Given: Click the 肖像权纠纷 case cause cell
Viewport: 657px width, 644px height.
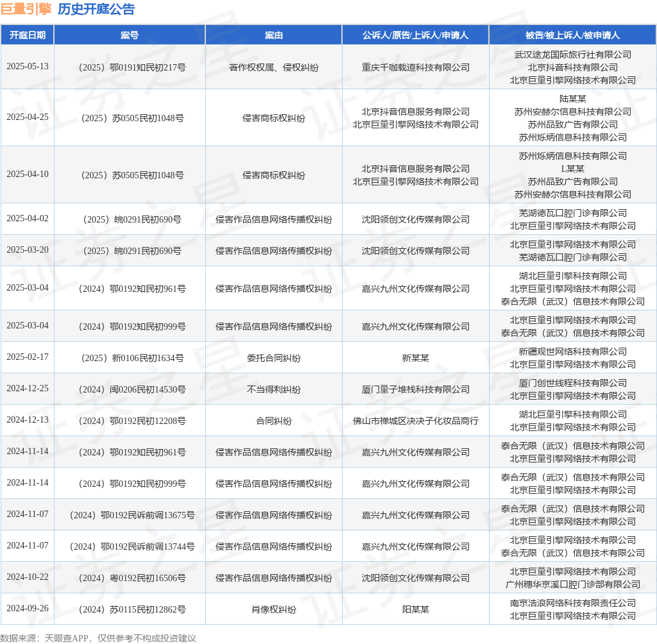Looking at the screenshot, I should click(x=273, y=609).
